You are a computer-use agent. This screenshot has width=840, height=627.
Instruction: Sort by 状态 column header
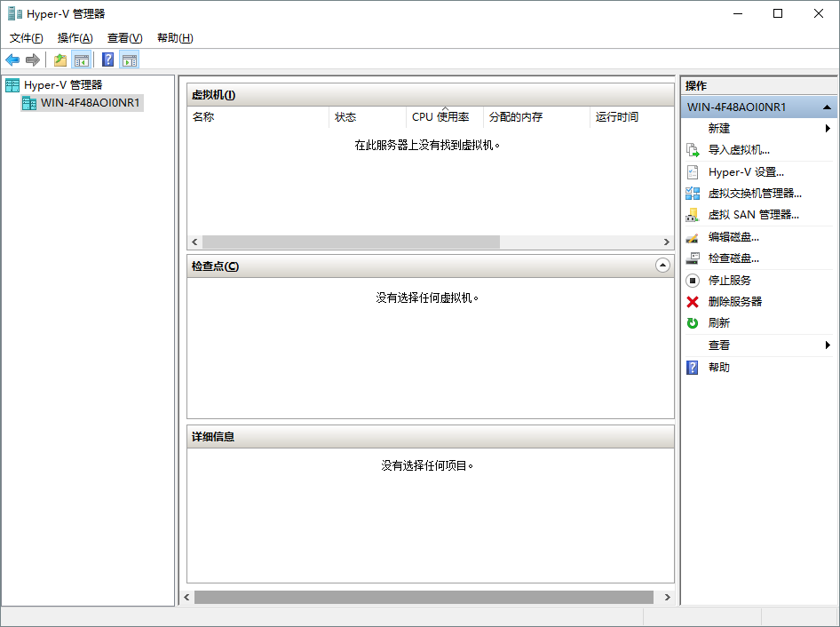[x=368, y=117]
